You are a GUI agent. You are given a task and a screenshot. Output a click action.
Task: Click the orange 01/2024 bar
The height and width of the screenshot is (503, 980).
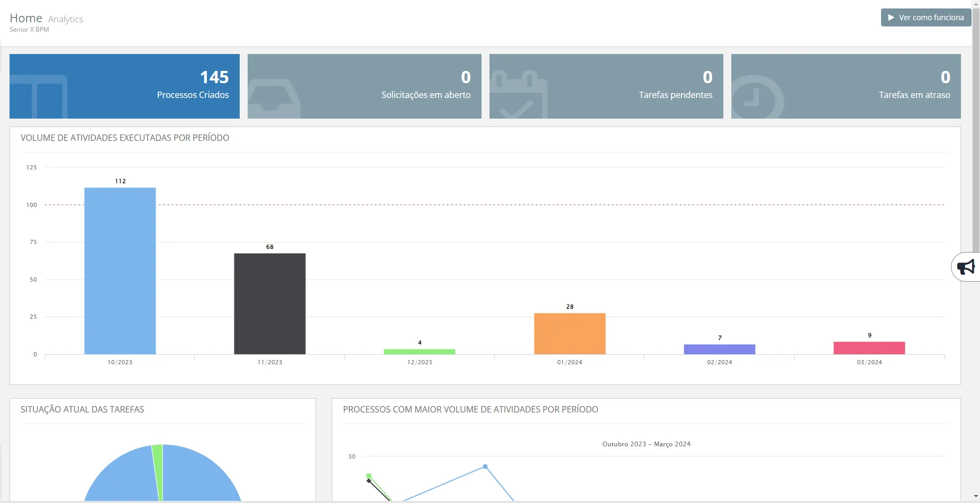(570, 334)
